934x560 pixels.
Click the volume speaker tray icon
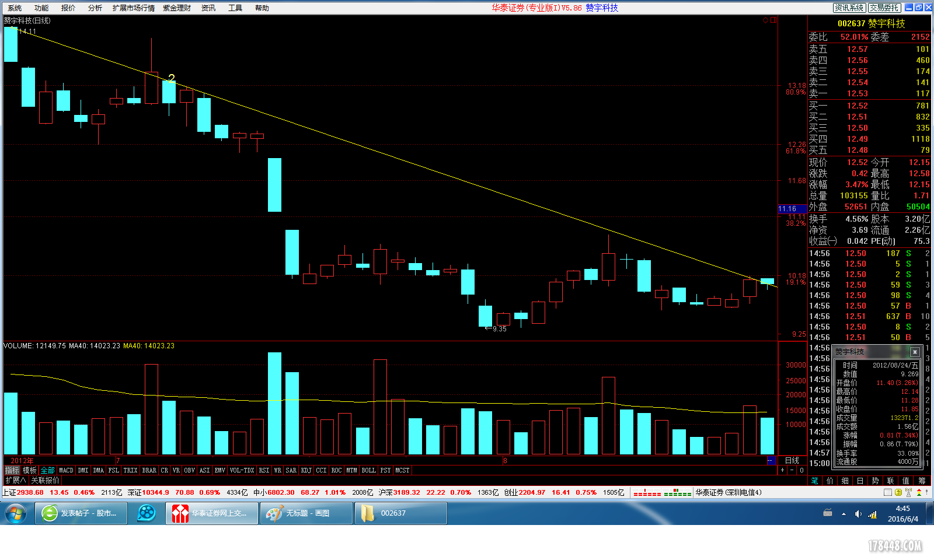coord(858,514)
